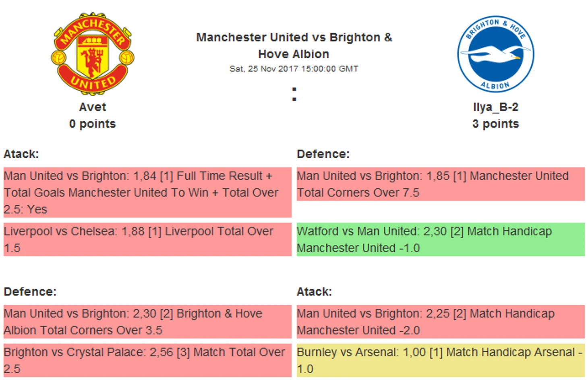The width and height of the screenshot is (588, 386).
Task: Select Match Handicap Manchester United -2.0 bet
Action: click(x=441, y=322)
